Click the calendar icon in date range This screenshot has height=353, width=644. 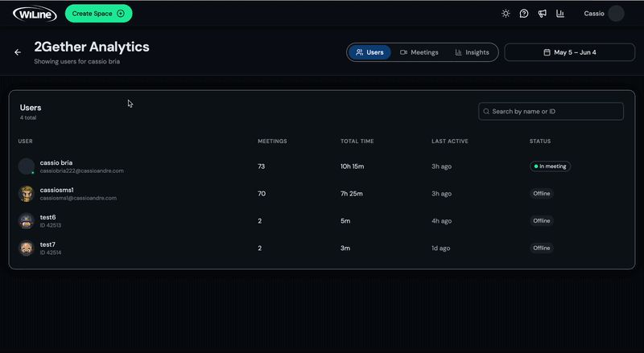(x=547, y=52)
